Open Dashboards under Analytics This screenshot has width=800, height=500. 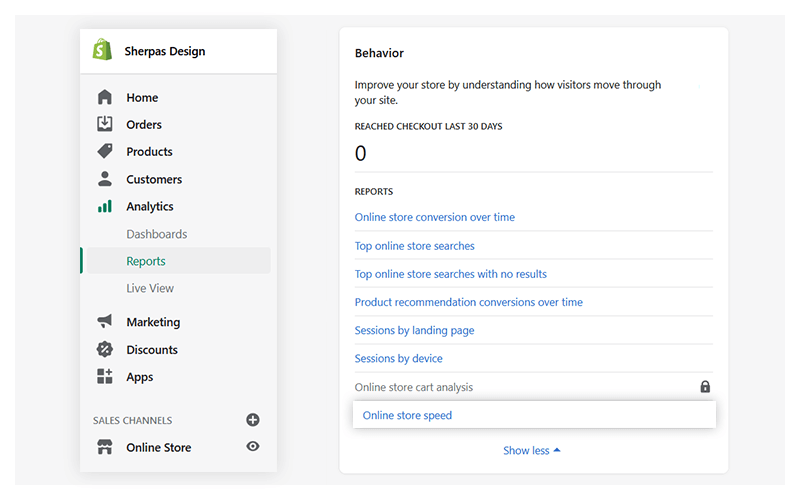coord(156,234)
